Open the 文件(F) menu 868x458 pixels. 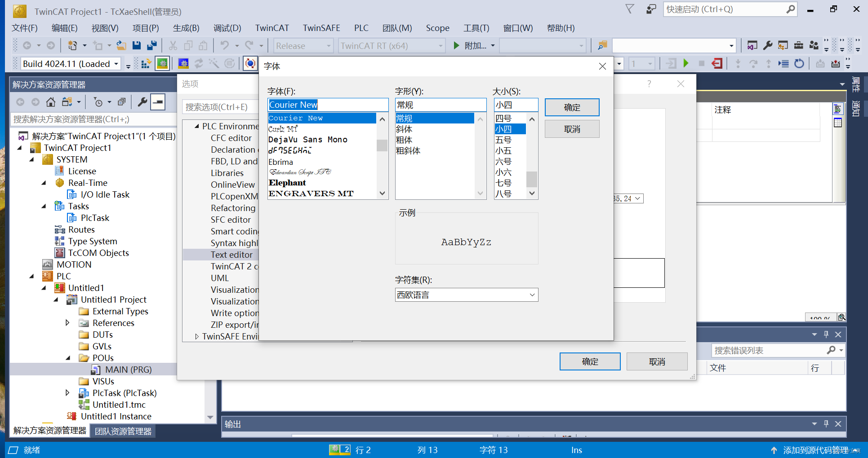pos(25,28)
